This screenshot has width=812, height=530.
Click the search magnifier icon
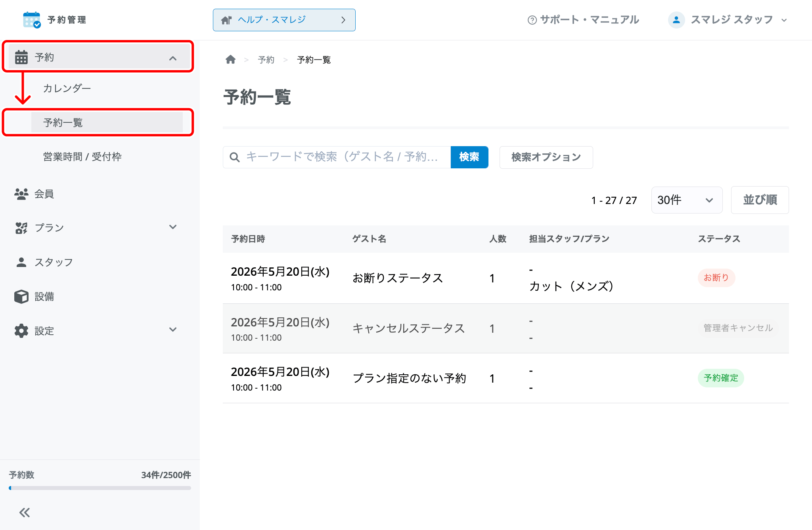(235, 157)
